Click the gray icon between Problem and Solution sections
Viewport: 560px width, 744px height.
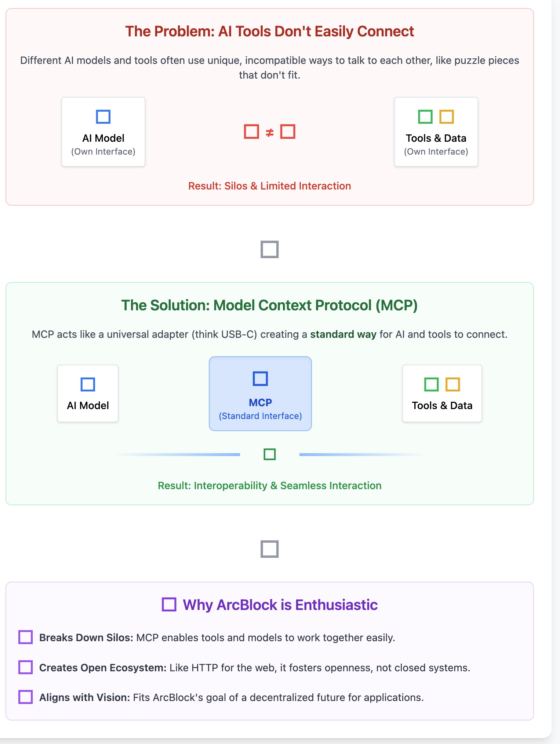(269, 249)
